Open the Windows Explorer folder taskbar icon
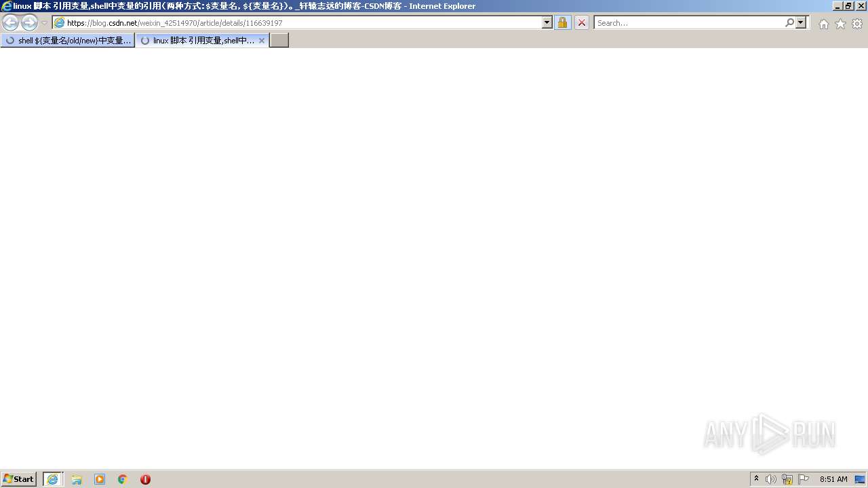868x488 pixels. coord(77,479)
